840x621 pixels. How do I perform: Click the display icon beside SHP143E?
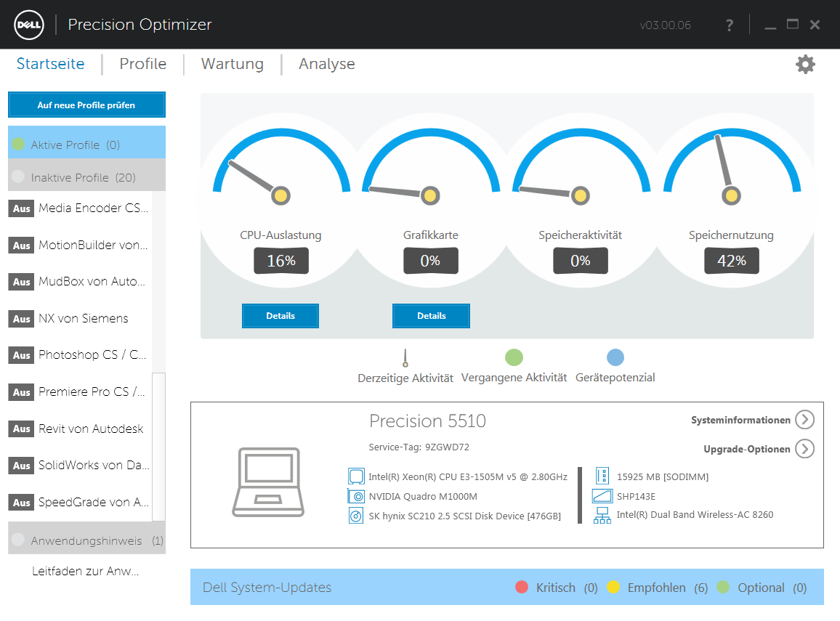click(x=602, y=496)
